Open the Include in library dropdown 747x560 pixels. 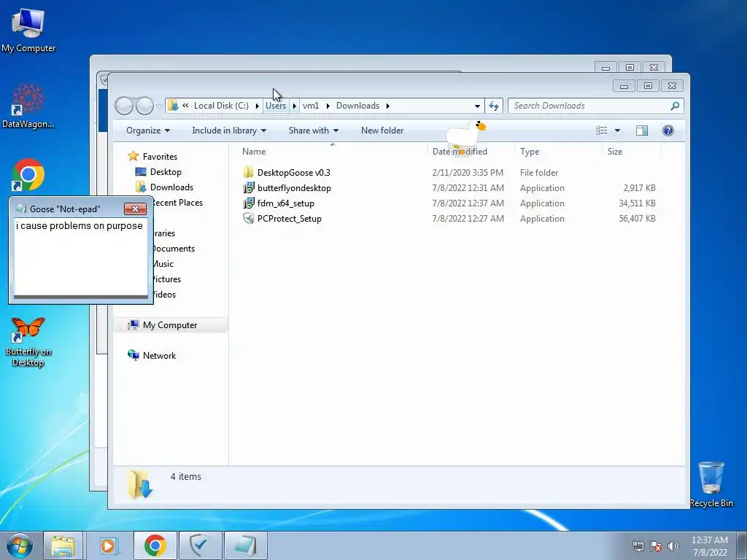tap(228, 131)
